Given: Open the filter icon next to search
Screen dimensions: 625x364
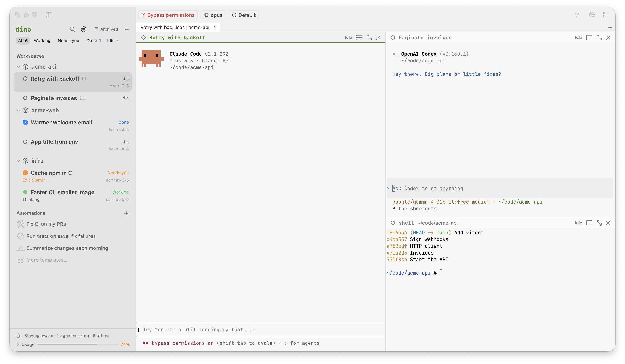Looking at the screenshot, I should click(84, 29).
